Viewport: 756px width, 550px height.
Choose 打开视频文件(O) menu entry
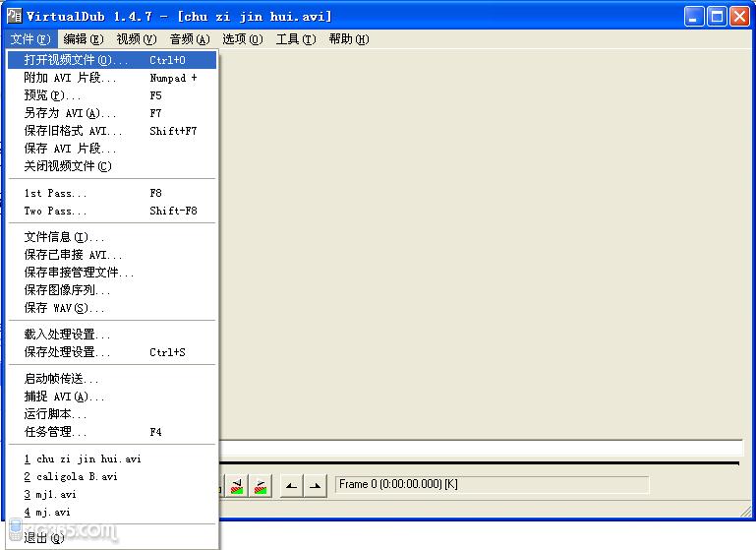pyautogui.click(x=112, y=60)
